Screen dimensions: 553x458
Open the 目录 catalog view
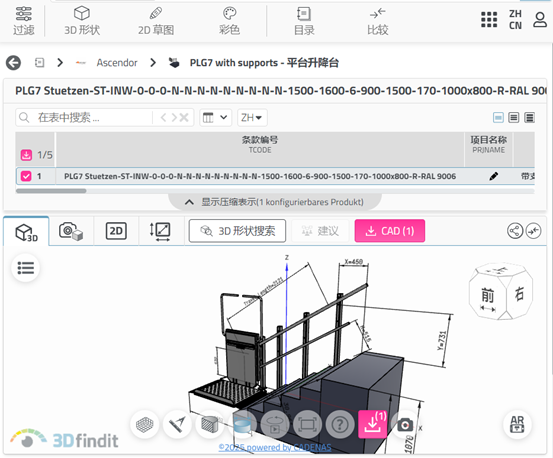pos(304,21)
